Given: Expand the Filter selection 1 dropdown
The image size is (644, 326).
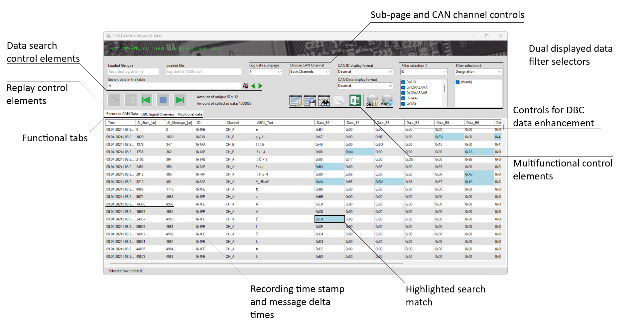Looking at the screenshot, I should pos(424,71).
